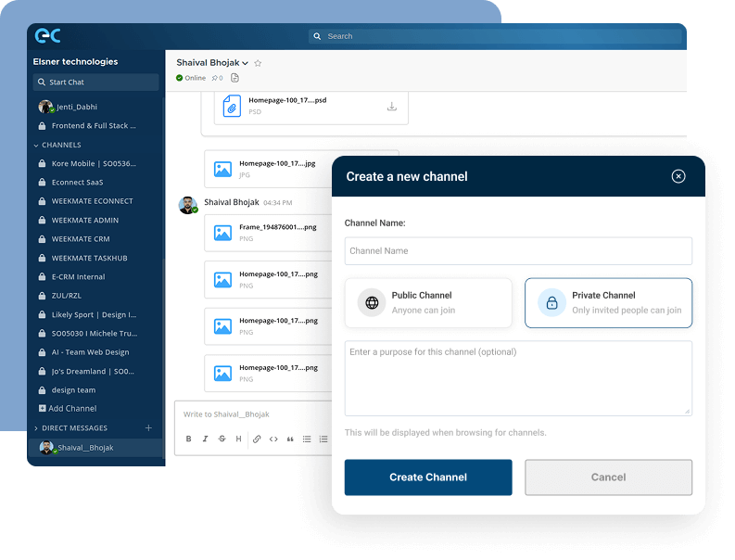This screenshot has width=735, height=560.
Task: Insert a code block in the message
Action: click(x=273, y=439)
